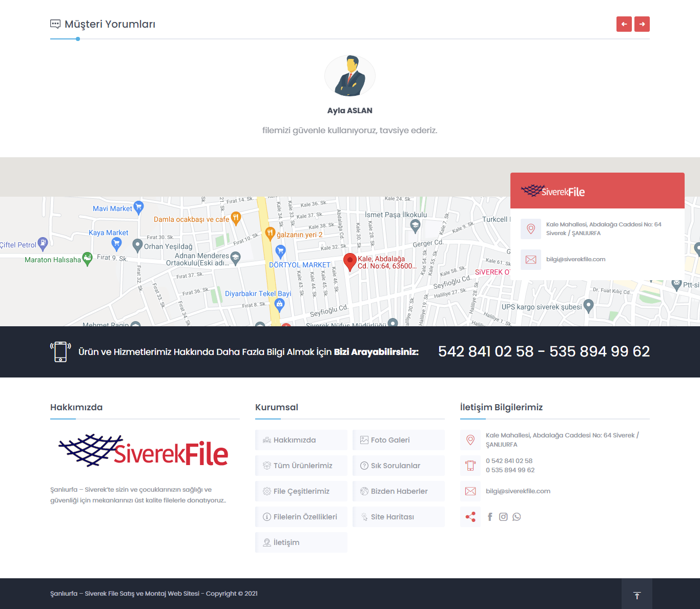
Task: Open Bizden Haberler link
Action: 398,491
